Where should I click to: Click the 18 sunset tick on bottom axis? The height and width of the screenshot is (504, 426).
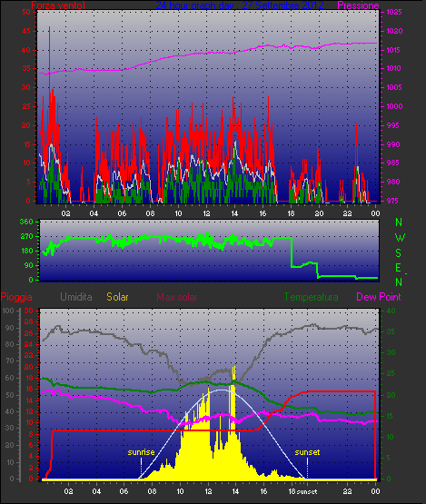(302, 491)
